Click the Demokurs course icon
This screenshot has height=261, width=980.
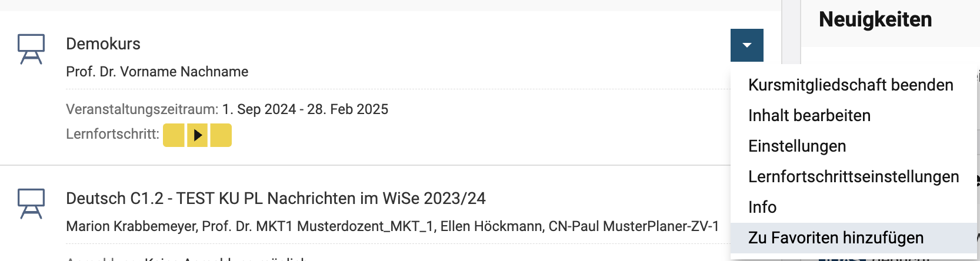(31, 49)
